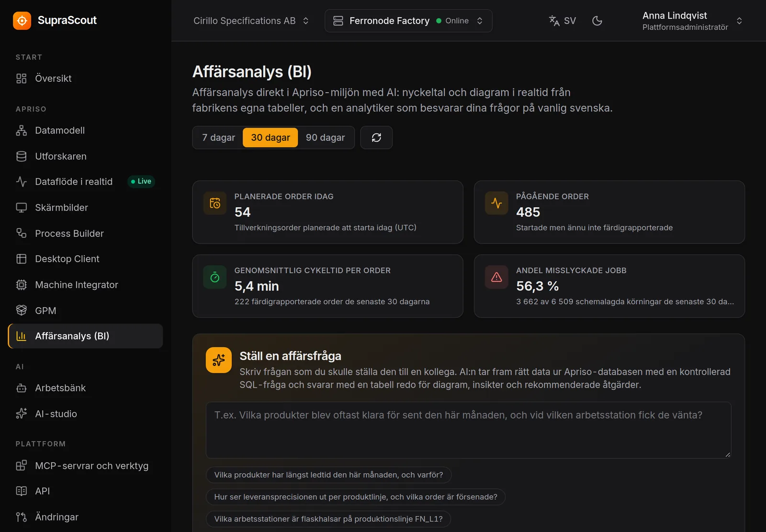Click the SupraScout logo icon

point(22,21)
